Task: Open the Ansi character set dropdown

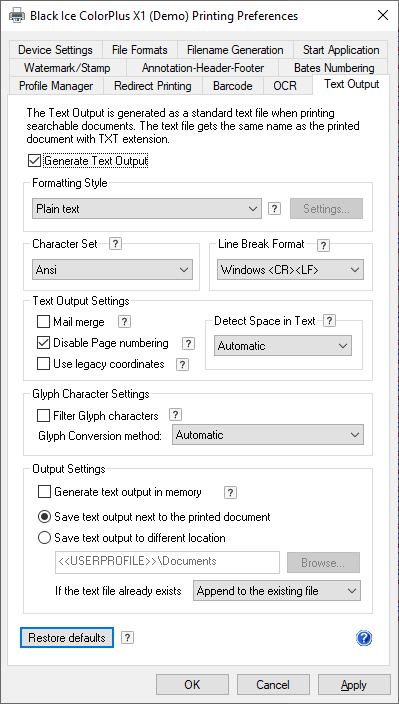Action: 112,270
